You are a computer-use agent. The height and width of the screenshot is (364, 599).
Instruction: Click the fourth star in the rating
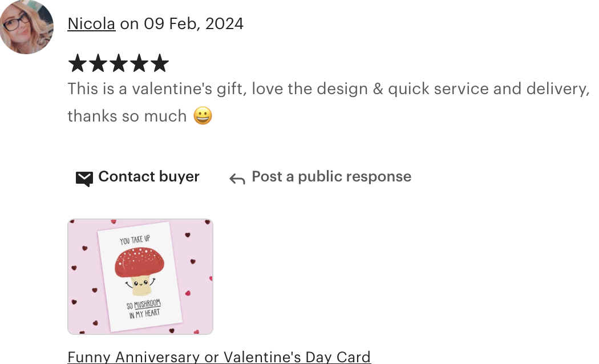coord(139,63)
